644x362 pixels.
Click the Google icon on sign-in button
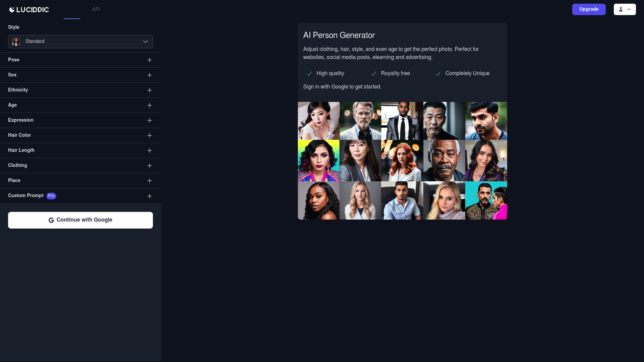click(51, 220)
